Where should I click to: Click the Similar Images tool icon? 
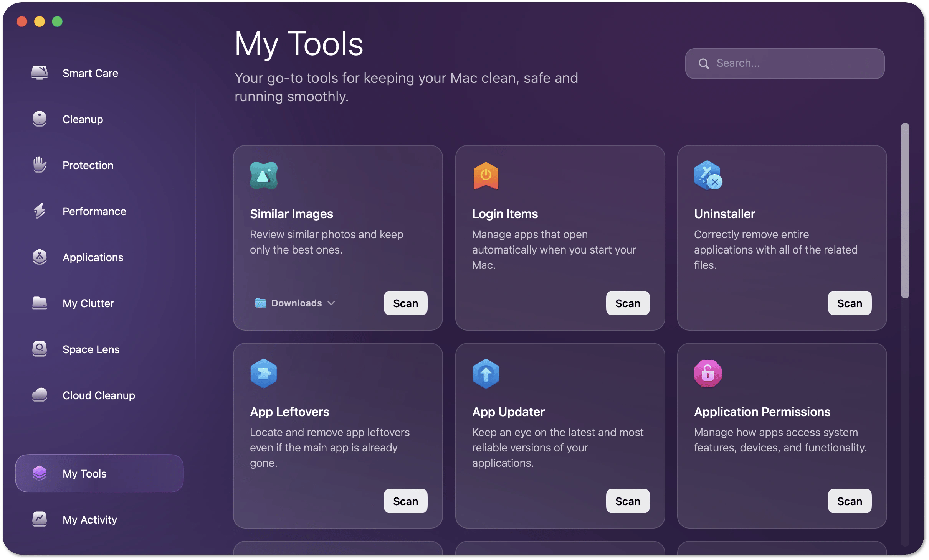(264, 176)
